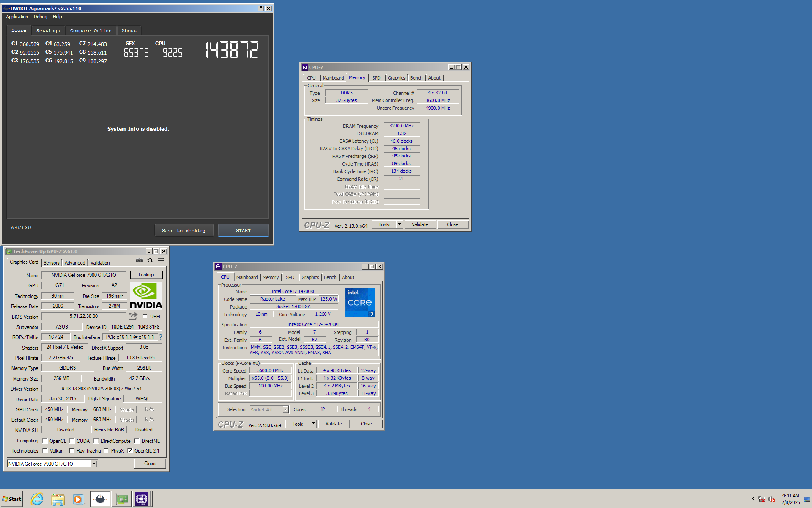Switch to the Sensors tab in GPU-Z
This screenshot has width=812, height=508.
[x=52, y=263]
